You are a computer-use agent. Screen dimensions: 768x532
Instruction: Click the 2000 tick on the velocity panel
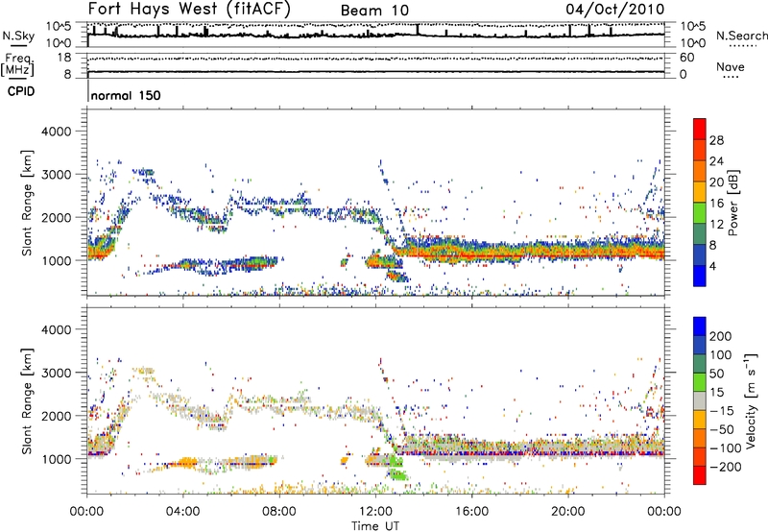[x=57, y=416]
